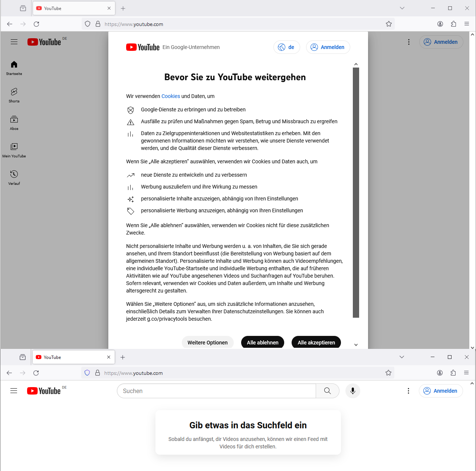Show site security lock info, cookie-consent window
Screen dimensions: 476x471
[98, 24]
